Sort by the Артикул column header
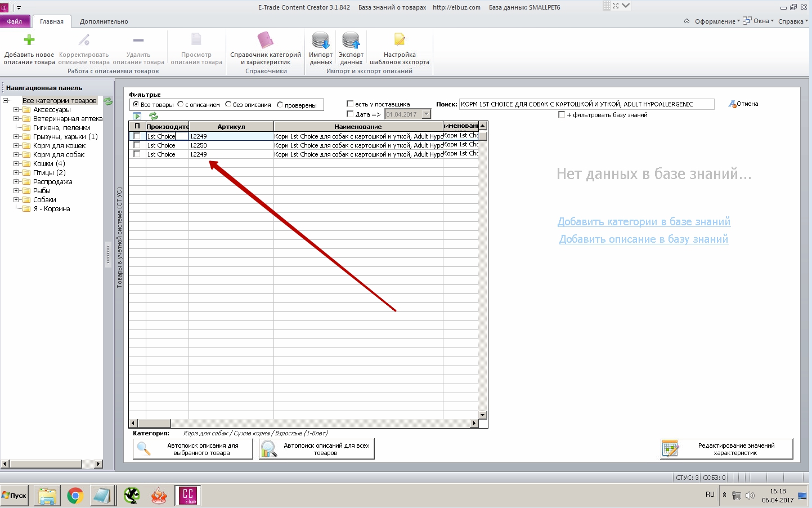The height and width of the screenshot is (508, 812). pyautogui.click(x=231, y=127)
